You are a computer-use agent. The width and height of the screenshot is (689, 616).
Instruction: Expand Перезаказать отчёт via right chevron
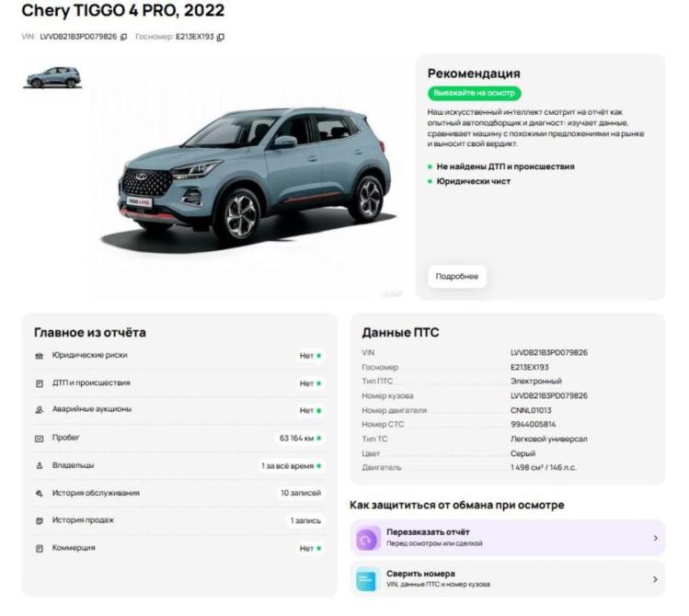coord(655,538)
